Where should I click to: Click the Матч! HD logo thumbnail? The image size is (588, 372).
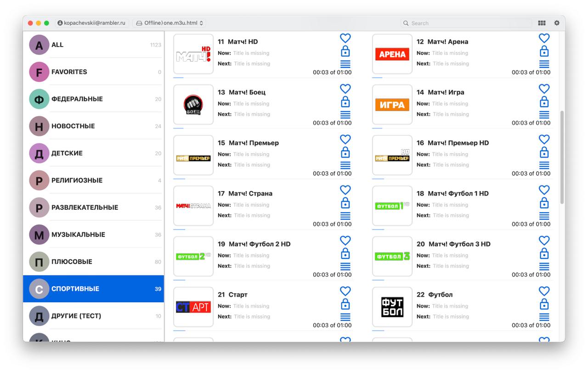[x=193, y=54]
